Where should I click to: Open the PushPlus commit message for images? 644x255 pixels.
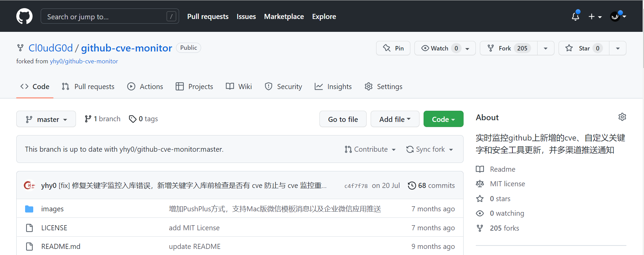pos(275,209)
